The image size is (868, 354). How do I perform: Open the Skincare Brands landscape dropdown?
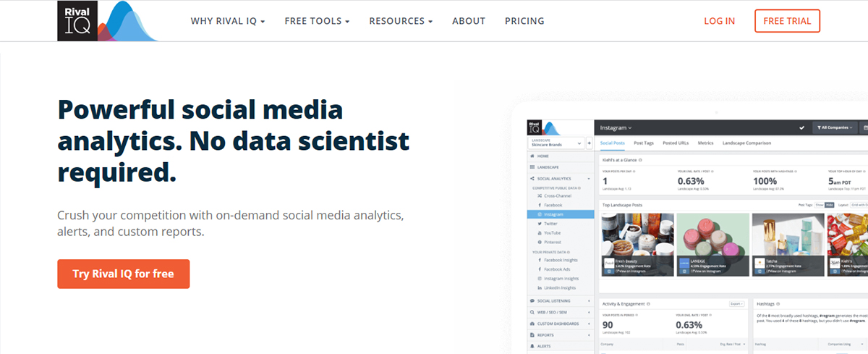[556, 143]
